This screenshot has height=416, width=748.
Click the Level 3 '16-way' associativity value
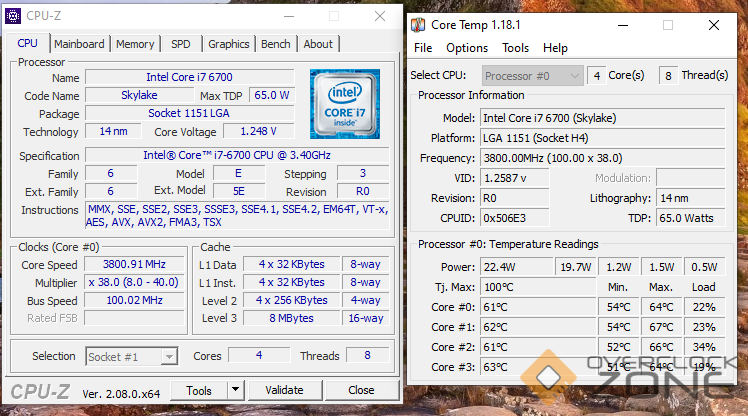point(366,318)
